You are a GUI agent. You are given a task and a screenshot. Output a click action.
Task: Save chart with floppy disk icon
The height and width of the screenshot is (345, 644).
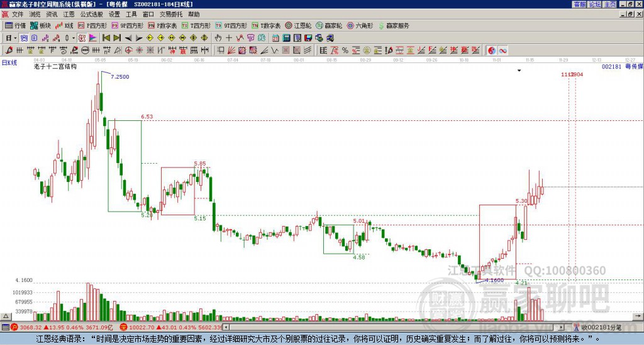coord(308,38)
